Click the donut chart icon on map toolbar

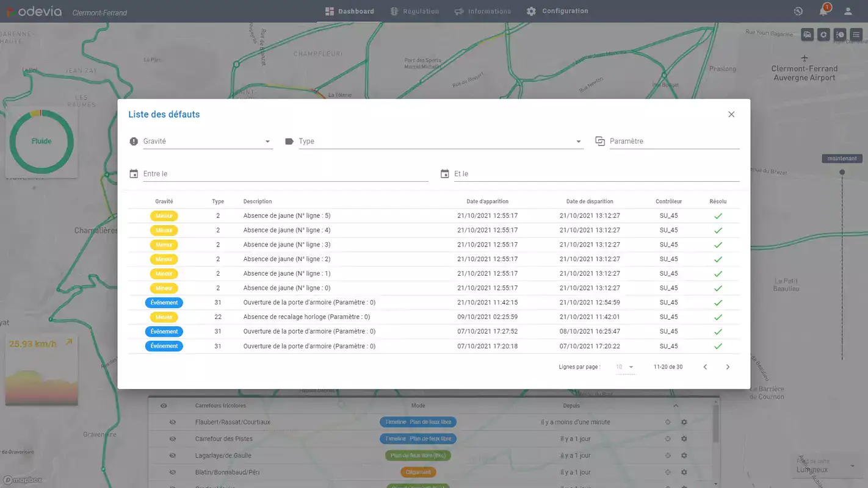point(823,35)
